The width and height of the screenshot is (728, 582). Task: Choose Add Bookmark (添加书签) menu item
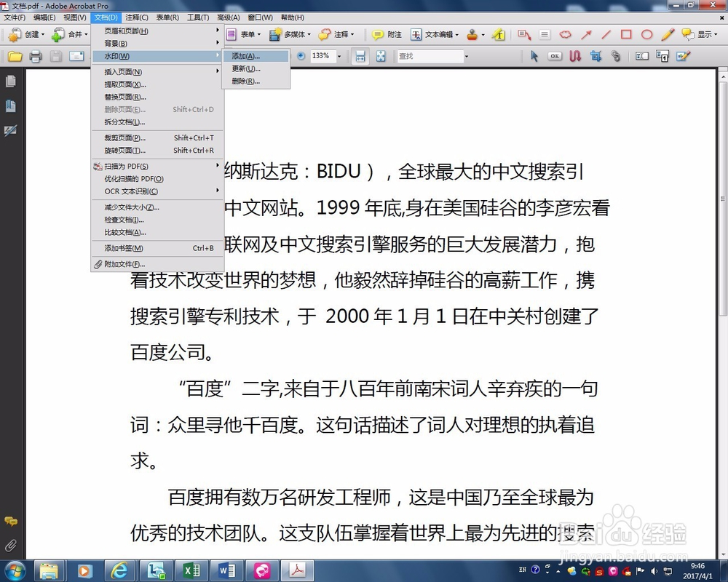tap(157, 248)
